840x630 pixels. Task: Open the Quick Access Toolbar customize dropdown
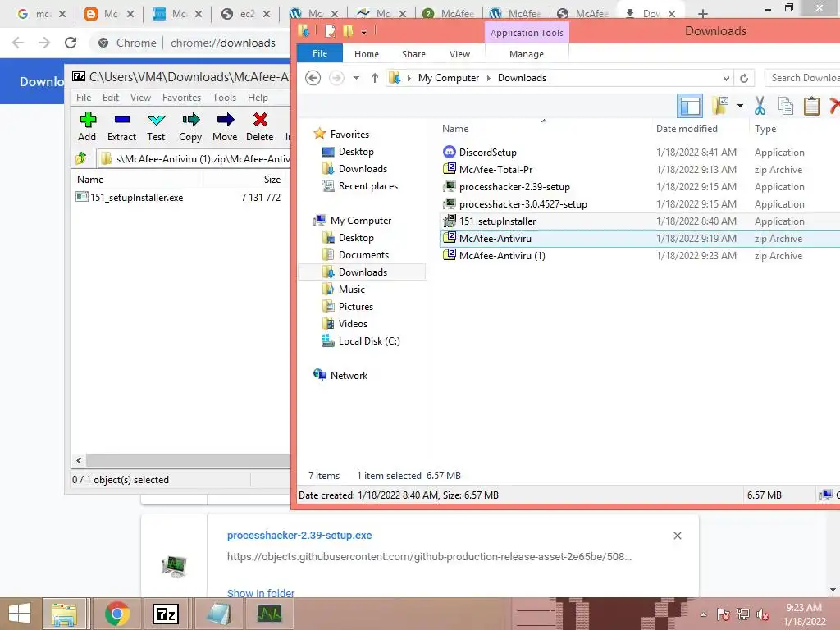[363, 32]
